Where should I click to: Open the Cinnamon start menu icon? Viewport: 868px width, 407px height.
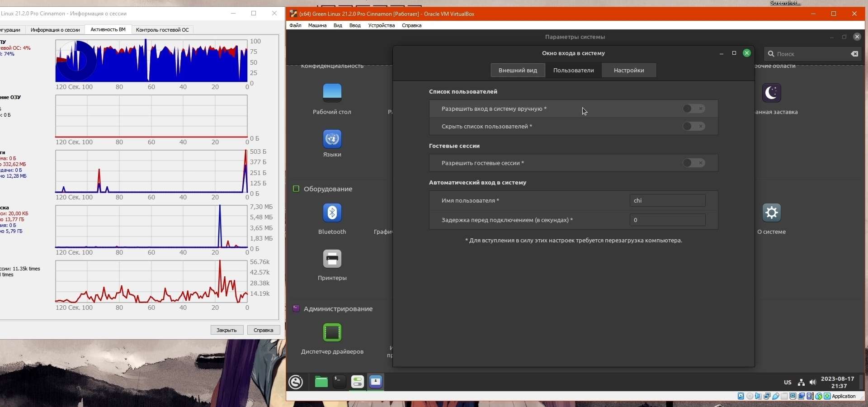[x=296, y=382]
